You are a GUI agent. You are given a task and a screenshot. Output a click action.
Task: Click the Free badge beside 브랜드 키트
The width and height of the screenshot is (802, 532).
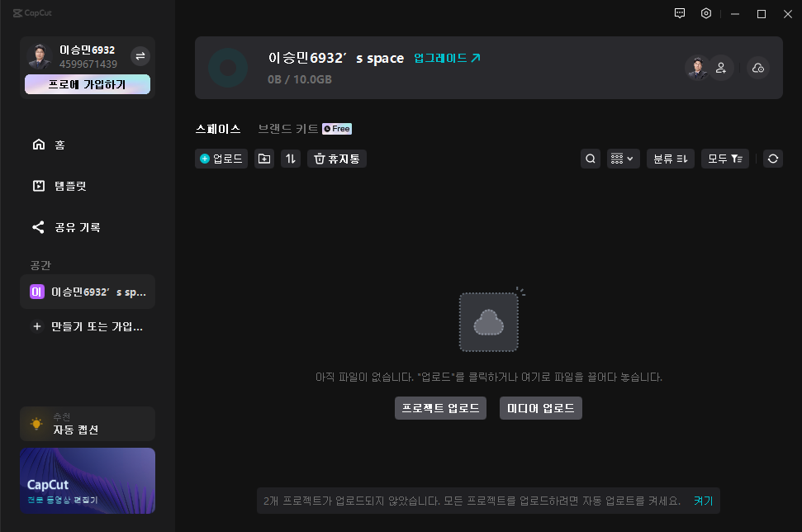click(337, 129)
